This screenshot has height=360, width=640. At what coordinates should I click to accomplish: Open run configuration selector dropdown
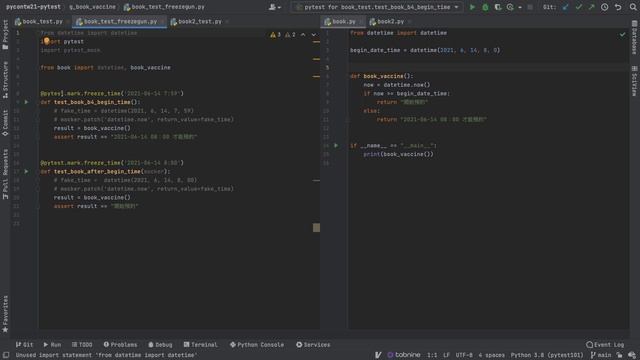[x=377, y=7]
